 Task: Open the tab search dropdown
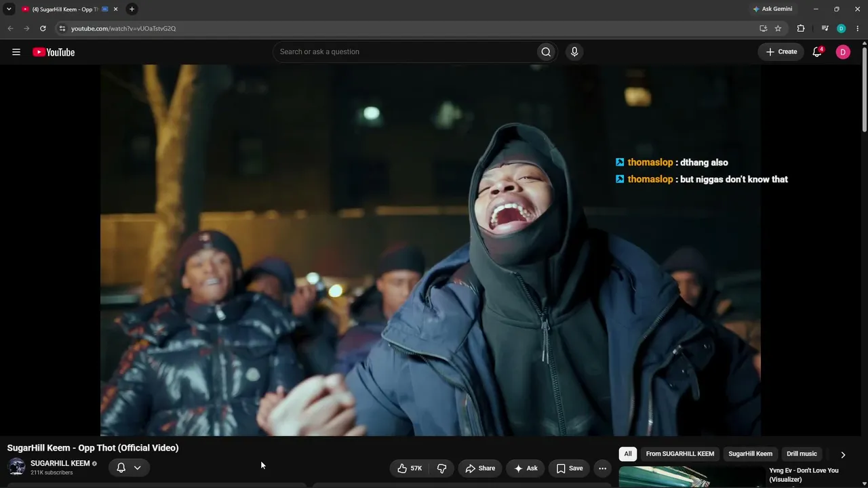point(9,9)
